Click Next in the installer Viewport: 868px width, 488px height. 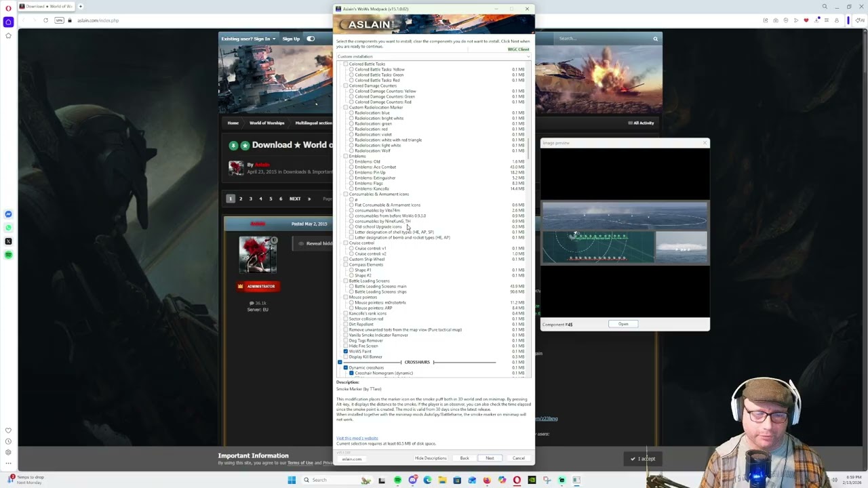[490, 458]
